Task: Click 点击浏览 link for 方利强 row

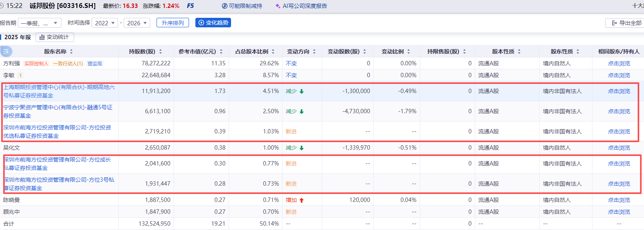Action: pyautogui.click(x=619, y=63)
